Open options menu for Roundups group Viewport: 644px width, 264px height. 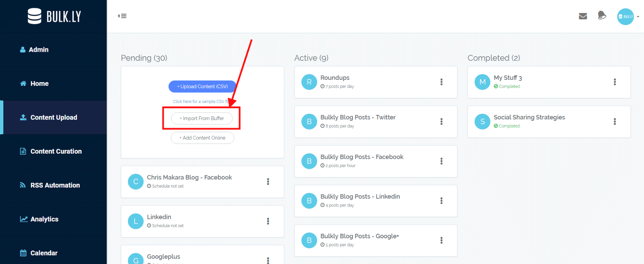pyautogui.click(x=441, y=82)
